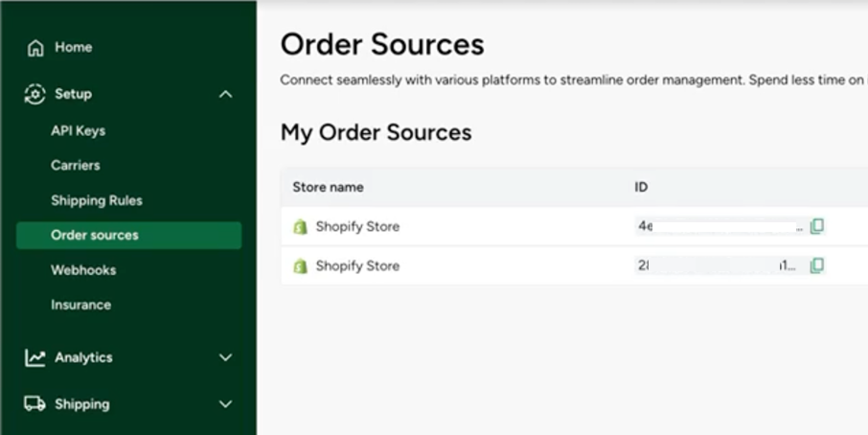
Task: Click the Shipping menu label
Action: [x=82, y=404]
